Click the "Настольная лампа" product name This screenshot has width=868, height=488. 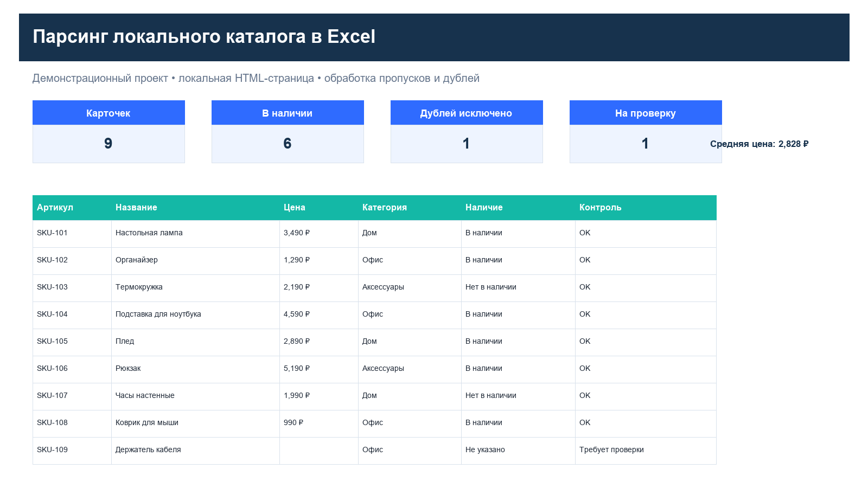coord(149,233)
